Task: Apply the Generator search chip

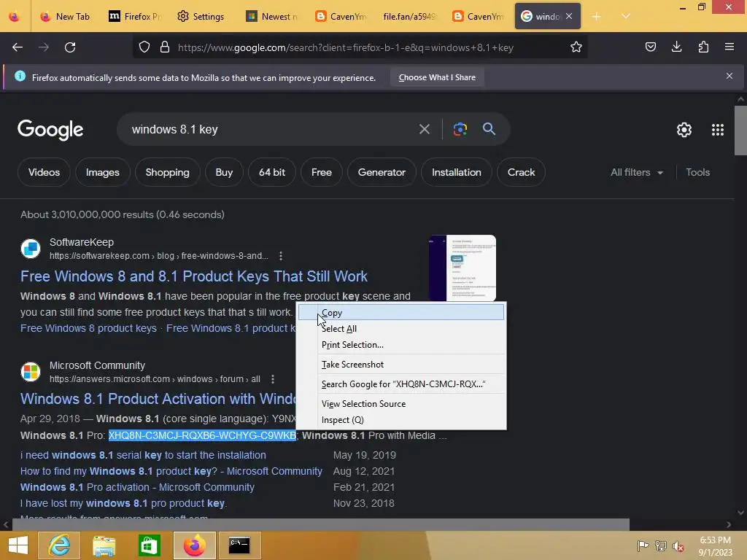Action: click(382, 172)
